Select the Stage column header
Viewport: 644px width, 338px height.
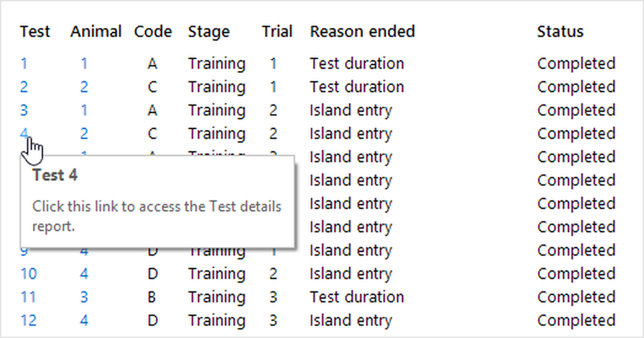pyautogui.click(x=209, y=31)
